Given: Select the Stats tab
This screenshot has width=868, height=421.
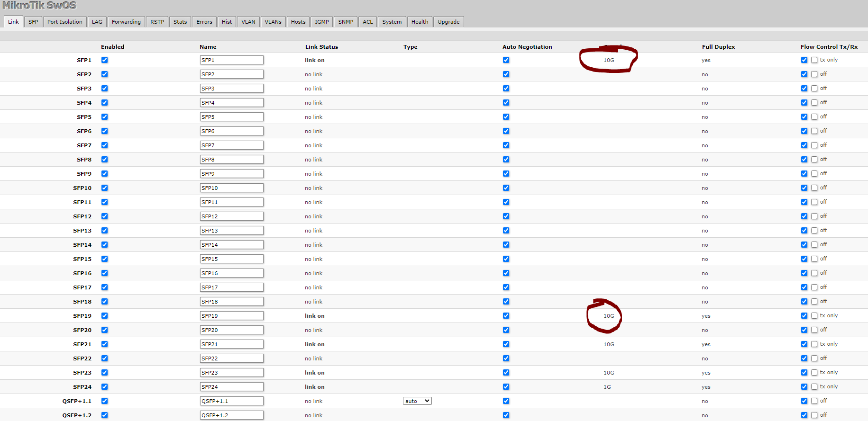Looking at the screenshot, I should pyautogui.click(x=180, y=22).
